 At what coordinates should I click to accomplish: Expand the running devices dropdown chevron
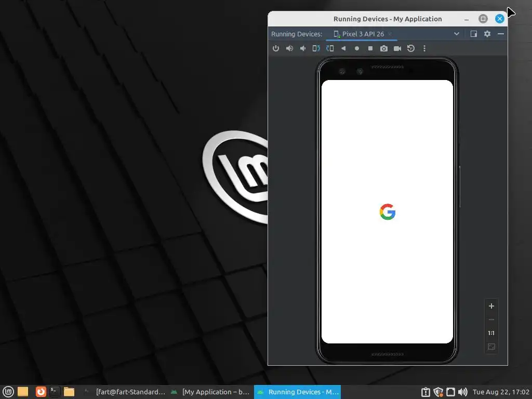[457, 34]
